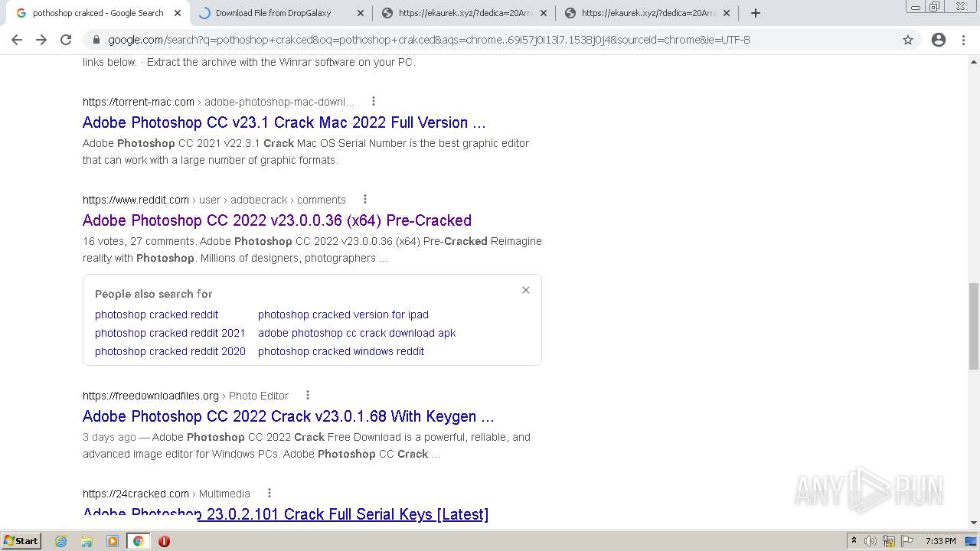The image size is (980, 551).
Task: Open Adobe Photoshop CC v23.1 Crack Mac link
Action: (284, 122)
